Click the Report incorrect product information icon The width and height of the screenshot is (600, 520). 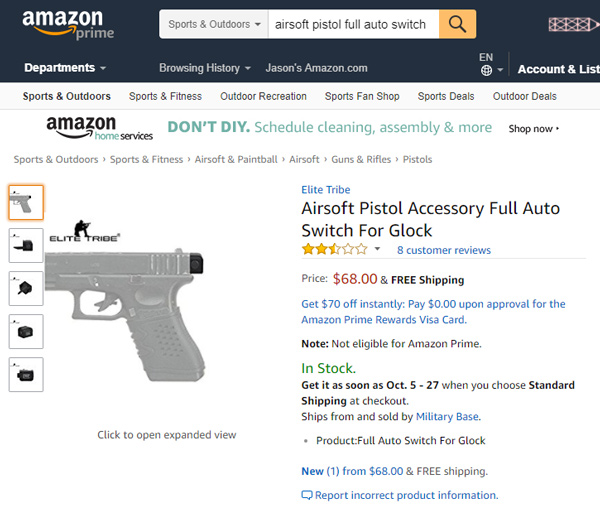coord(307,495)
